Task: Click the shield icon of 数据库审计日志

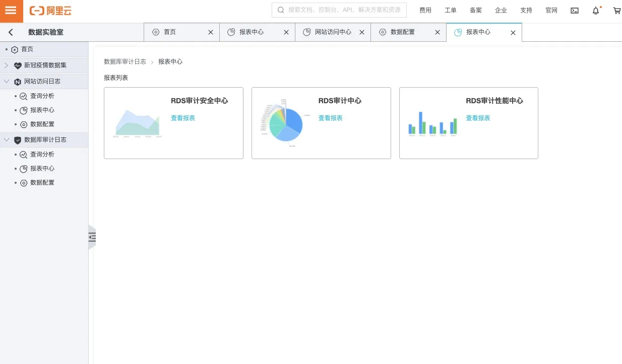Action: point(18,140)
